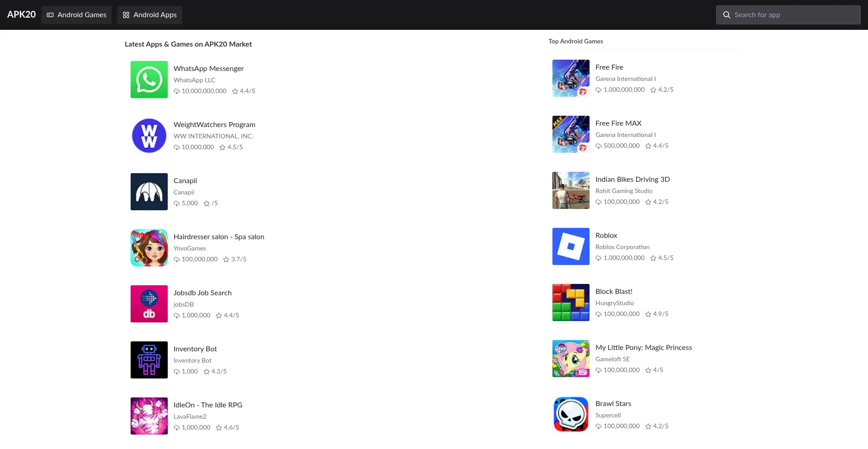This screenshot has width=868, height=449.
Task: Open the Inventory Bot app icon
Action: [149, 360]
